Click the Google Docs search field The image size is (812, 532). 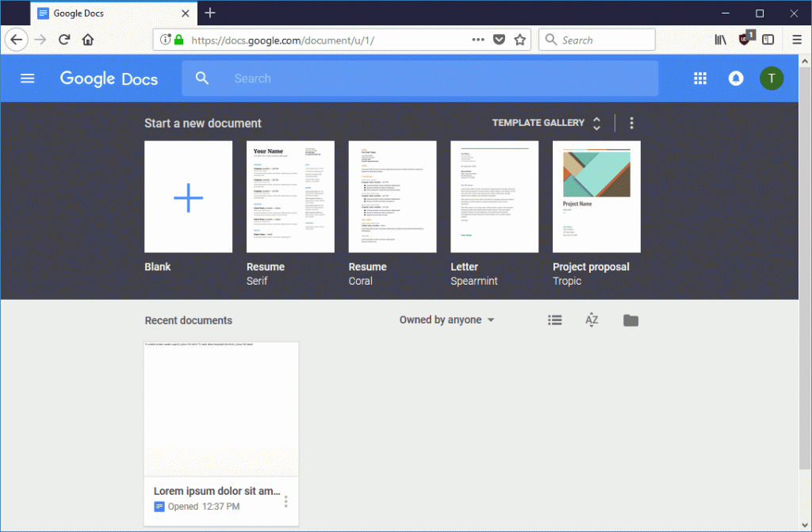420,78
